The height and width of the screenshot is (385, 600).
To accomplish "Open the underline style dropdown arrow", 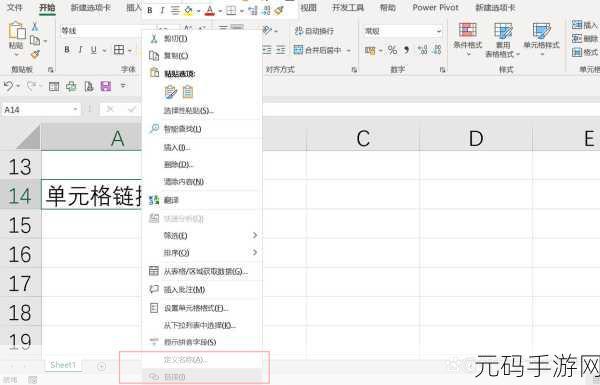I will pos(104,51).
